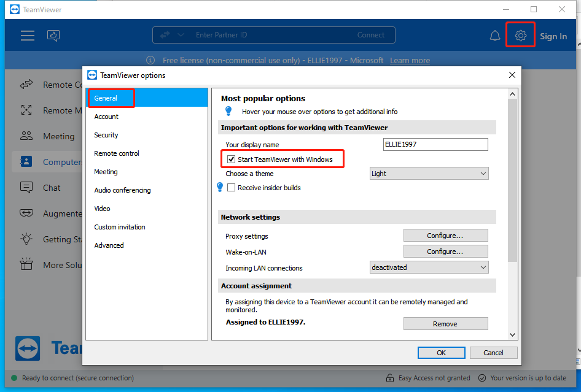Open settings gear icon in header

(521, 36)
